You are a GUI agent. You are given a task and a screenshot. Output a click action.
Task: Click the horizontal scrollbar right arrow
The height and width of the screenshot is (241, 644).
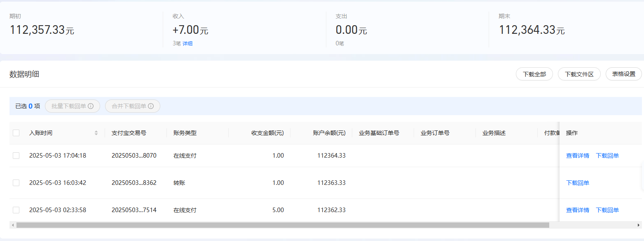point(639,225)
